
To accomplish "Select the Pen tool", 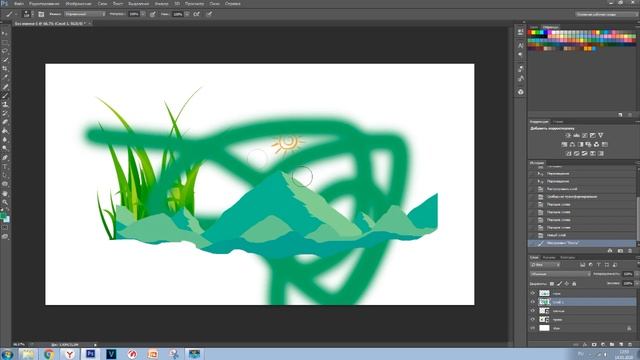I will [x=5, y=157].
